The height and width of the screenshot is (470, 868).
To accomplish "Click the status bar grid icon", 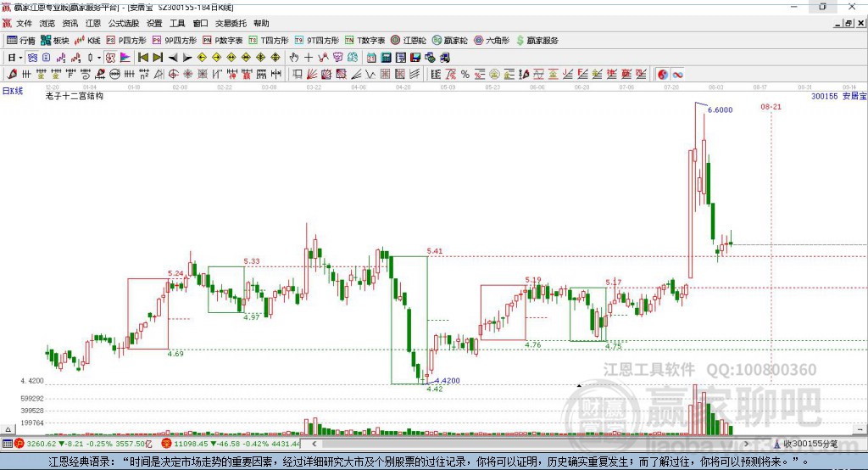I will (7, 444).
